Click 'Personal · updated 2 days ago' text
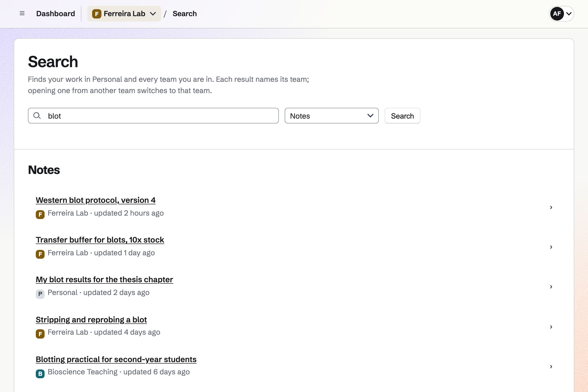588x392 pixels. [x=98, y=293]
